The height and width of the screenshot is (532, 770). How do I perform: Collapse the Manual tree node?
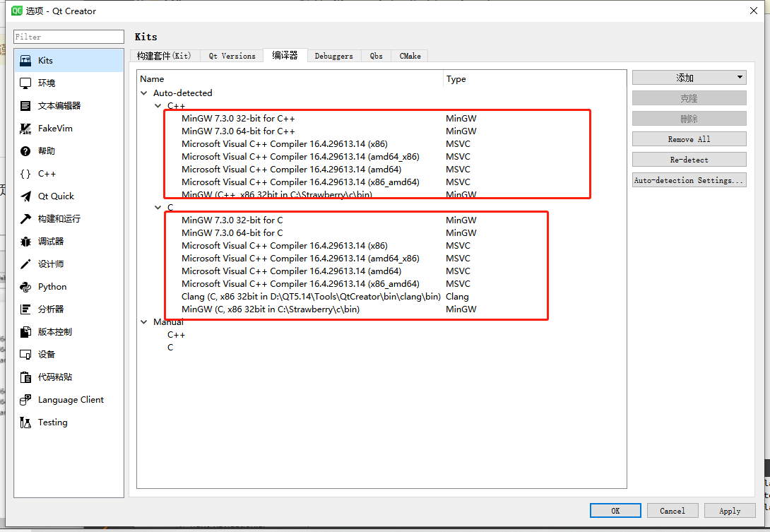click(x=144, y=321)
